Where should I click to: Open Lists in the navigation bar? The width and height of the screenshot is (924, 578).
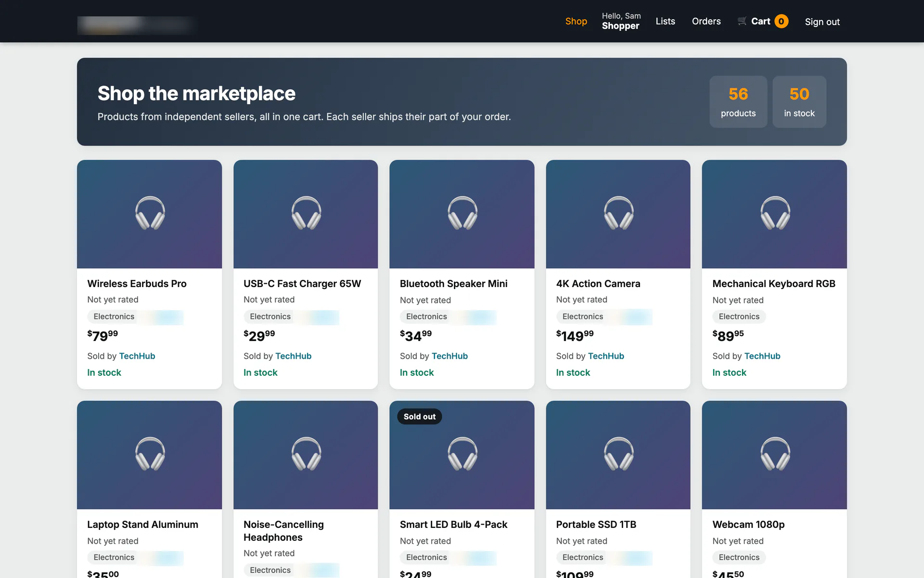665,21
